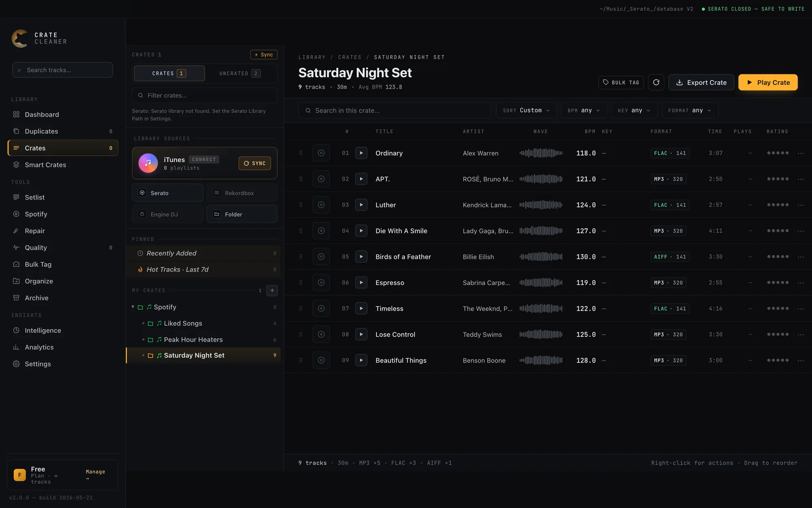Play the Ordinary track preview

(x=361, y=153)
